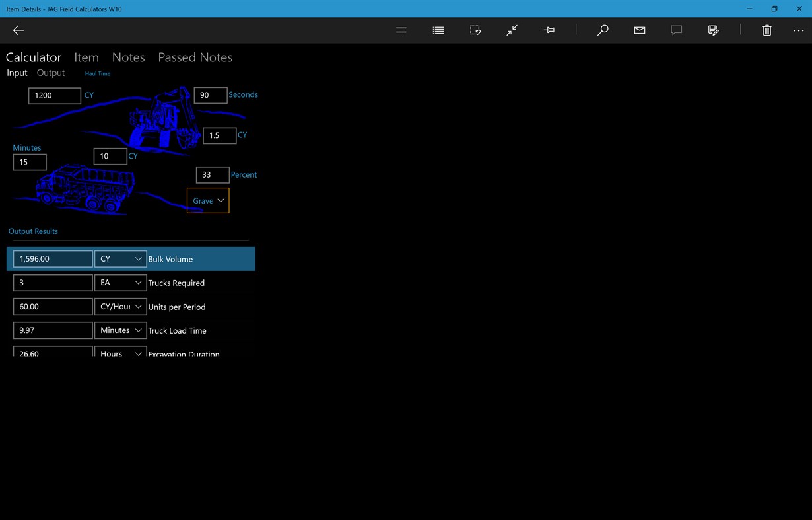
Task: Click the save and edit icon
Action: coord(713,30)
